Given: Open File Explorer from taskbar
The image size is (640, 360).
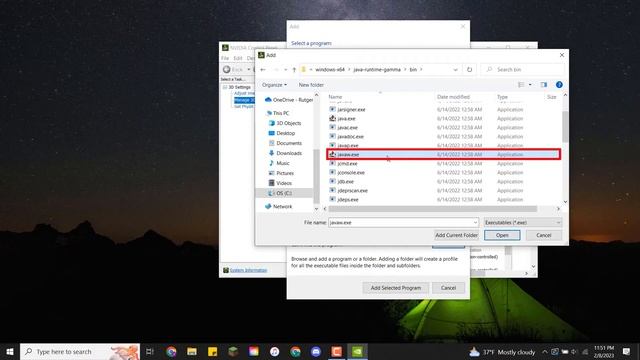Looking at the screenshot, I should pos(192,351).
